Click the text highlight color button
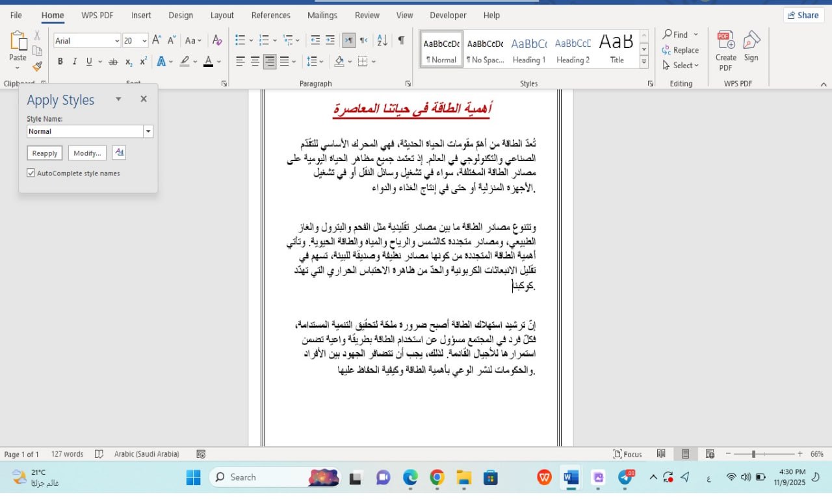This screenshot has height=504, width=832. (185, 62)
